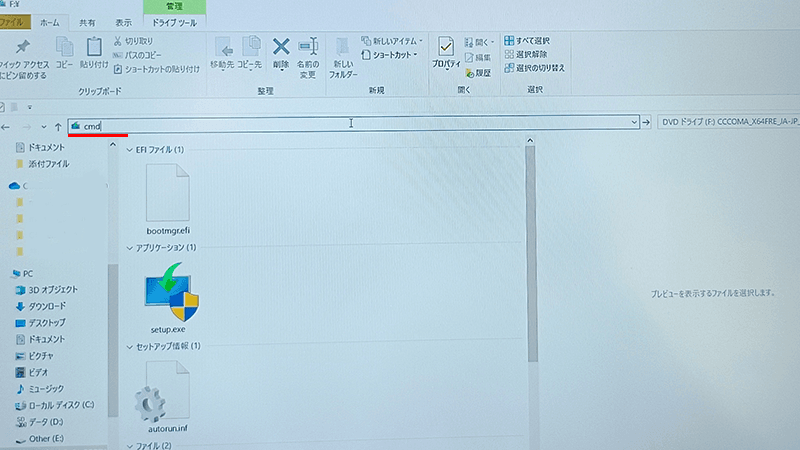This screenshot has height=450, width=800.
Task: Collapse the EFI ファイル group
Action: pos(129,149)
